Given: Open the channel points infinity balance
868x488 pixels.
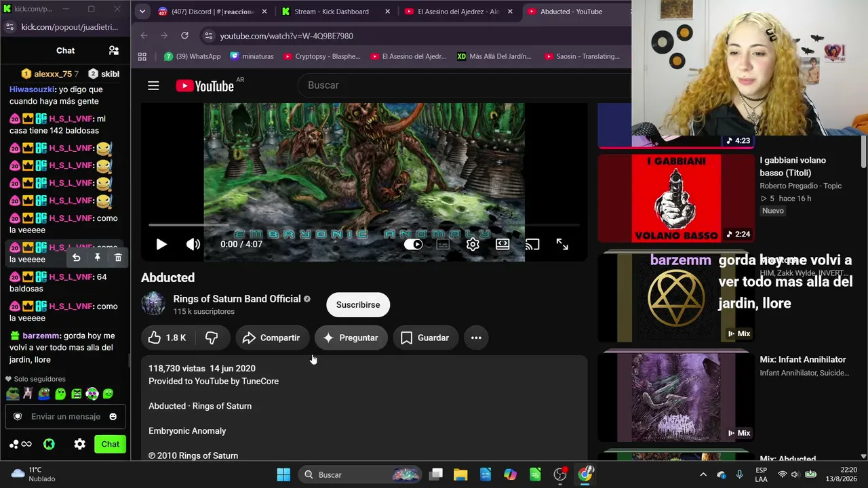Looking at the screenshot, I should point(21,444).
